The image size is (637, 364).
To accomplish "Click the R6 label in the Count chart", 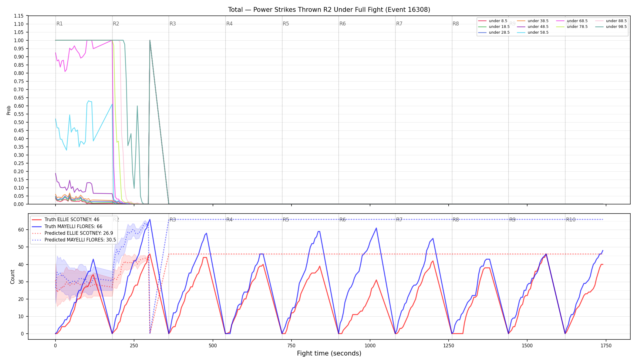I will tap(342, 220).
